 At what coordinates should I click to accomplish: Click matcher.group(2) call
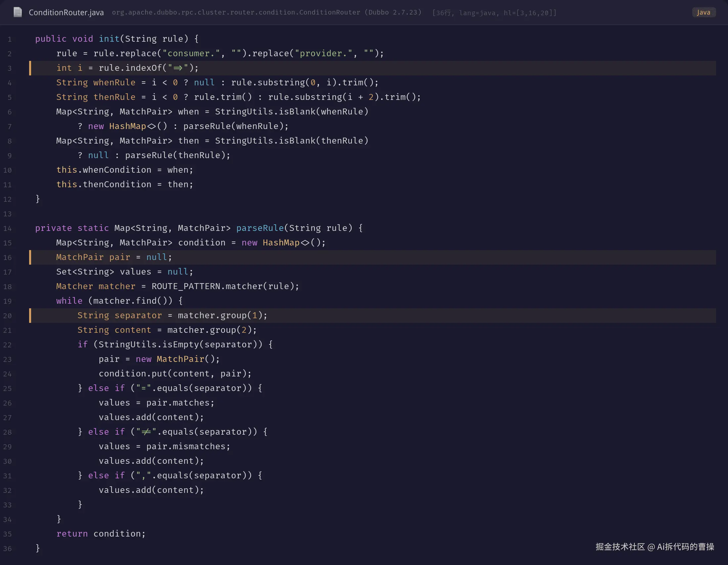pyautogui.click(x=209, y=330)
